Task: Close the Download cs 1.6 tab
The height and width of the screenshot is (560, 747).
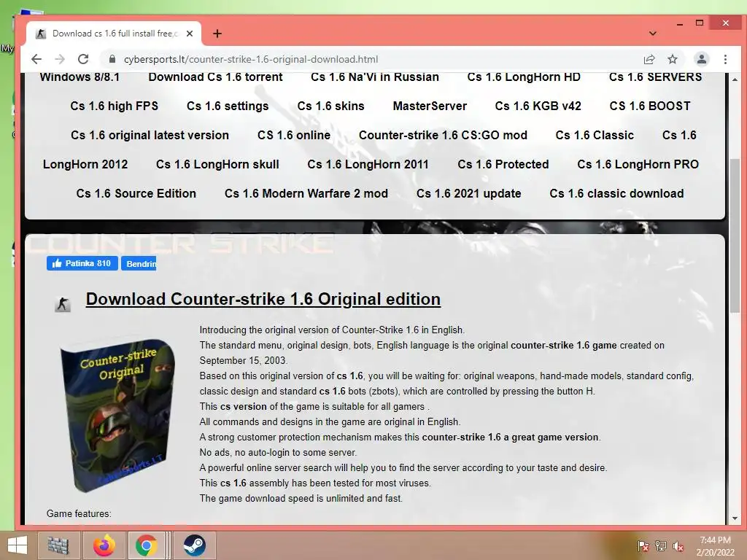Action: (x=190, y=34)
